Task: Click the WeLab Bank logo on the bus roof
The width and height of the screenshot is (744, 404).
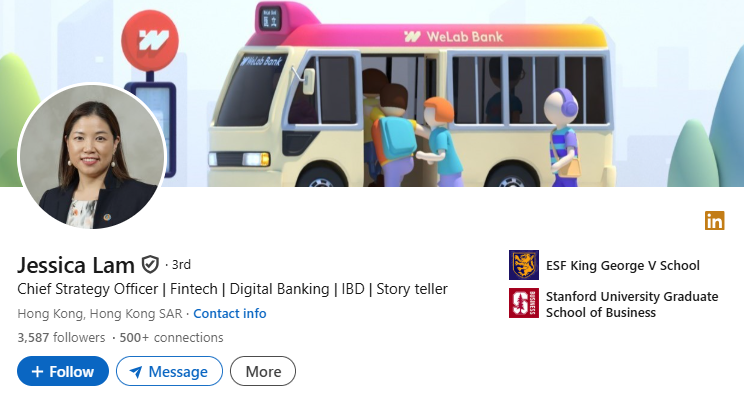Action: point(453,37)
